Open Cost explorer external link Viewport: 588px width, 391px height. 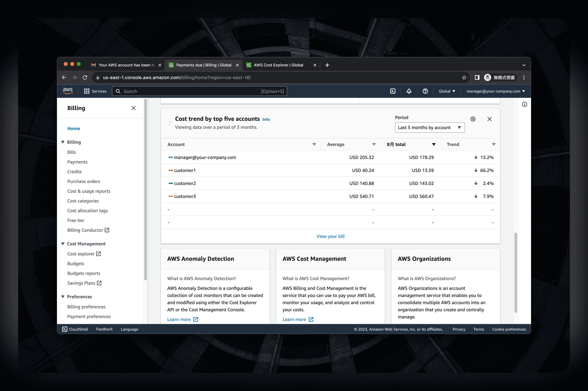pos(84,254)
